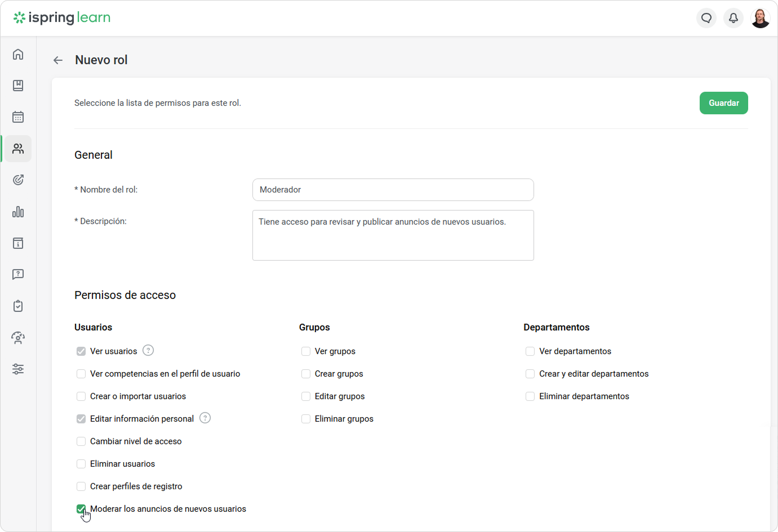
Task: Check the Eliminar departamentos permission
Action: click(530, 396)
